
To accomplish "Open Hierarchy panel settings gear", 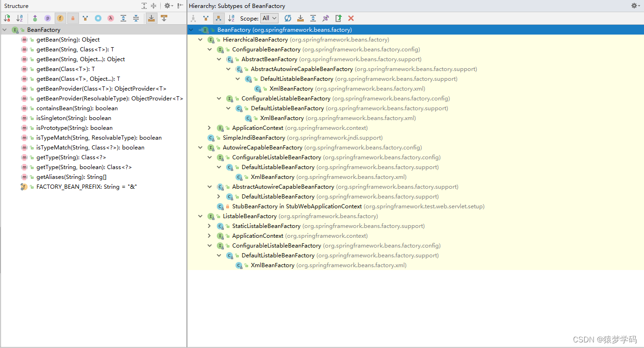I will click(635, 6).
